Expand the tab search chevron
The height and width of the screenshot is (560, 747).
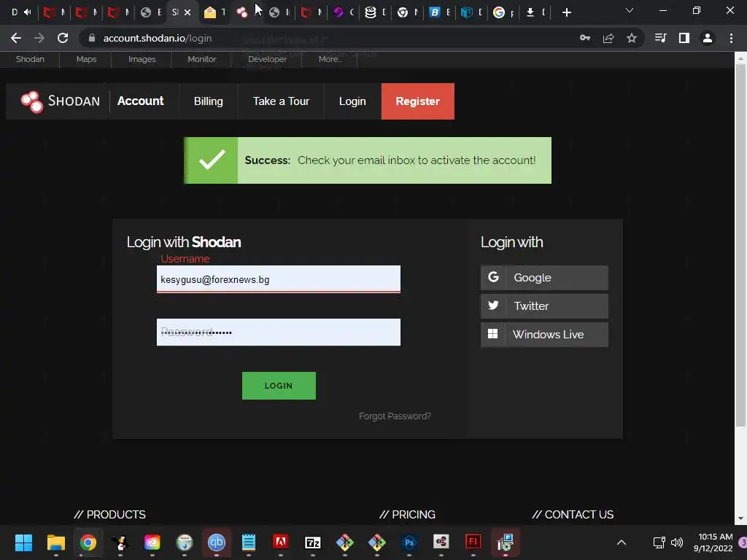tap(630, 10)
